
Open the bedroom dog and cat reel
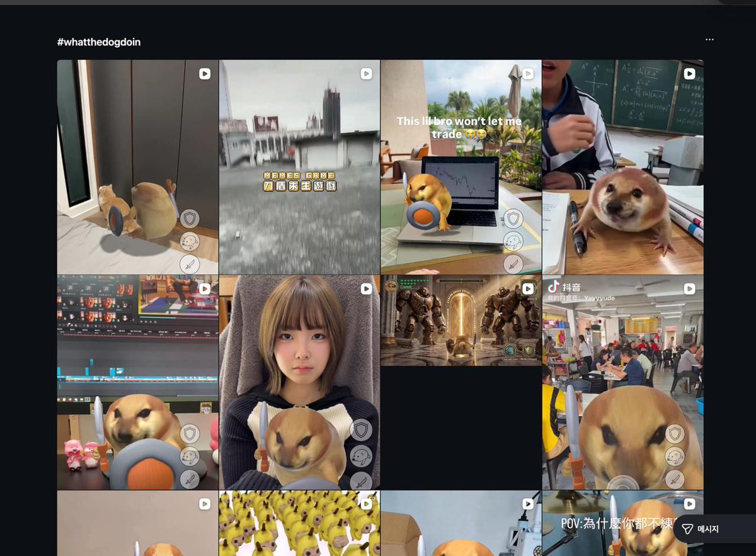pyautogui.click(x=137, y=167)
